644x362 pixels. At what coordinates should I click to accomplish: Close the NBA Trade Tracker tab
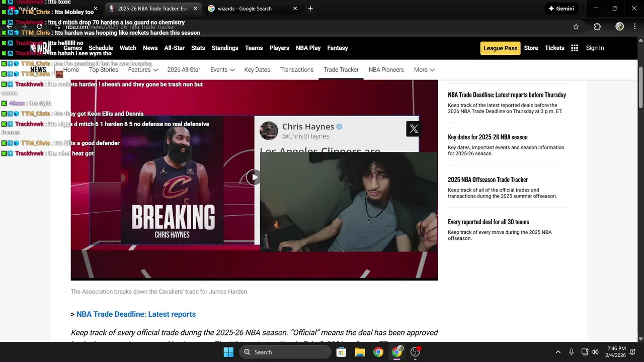pos(195,9)
